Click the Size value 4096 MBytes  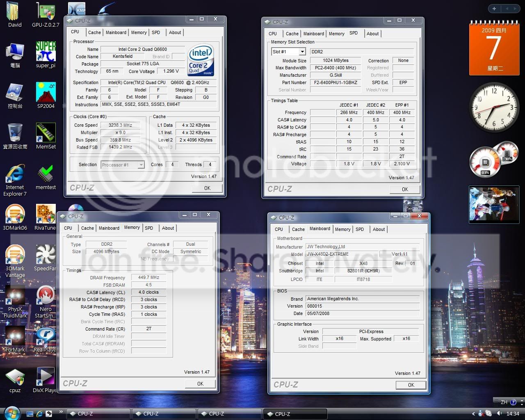tap(106, 251)
